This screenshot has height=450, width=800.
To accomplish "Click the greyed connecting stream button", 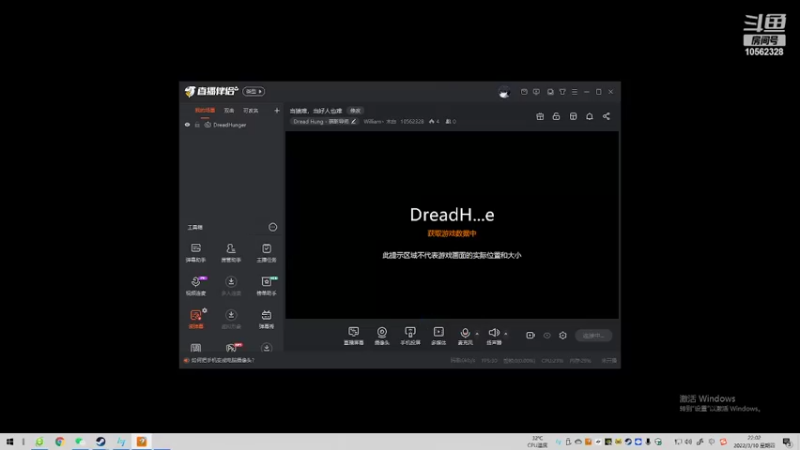I will (x=593, y=335).
